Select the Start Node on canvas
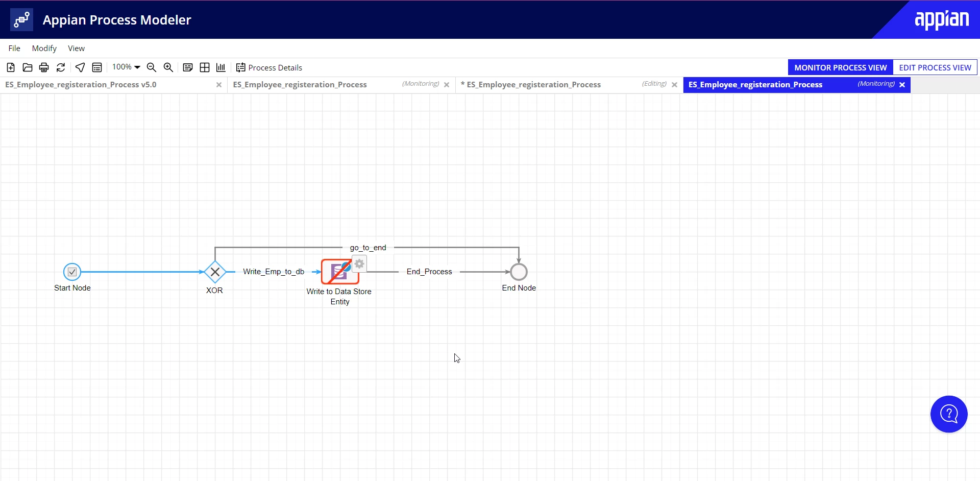 72,272
